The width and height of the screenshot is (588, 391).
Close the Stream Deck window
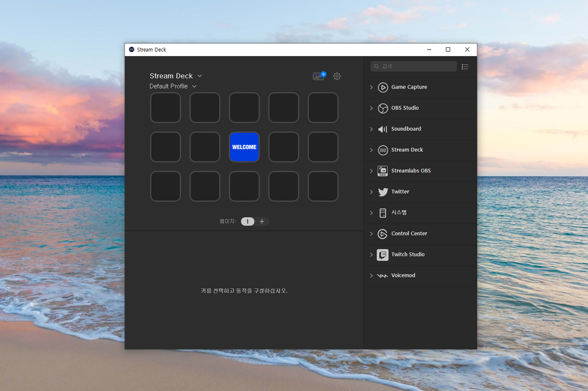coord(467,50)
